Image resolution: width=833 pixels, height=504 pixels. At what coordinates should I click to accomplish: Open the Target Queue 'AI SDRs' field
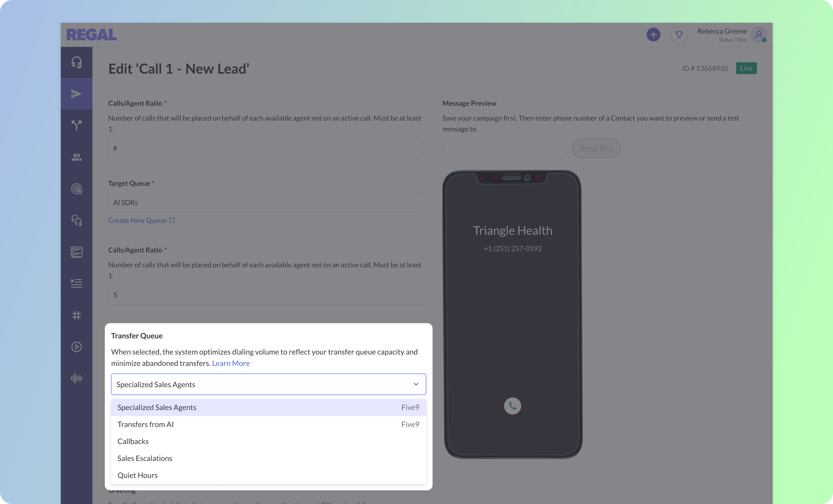point(265,203)
